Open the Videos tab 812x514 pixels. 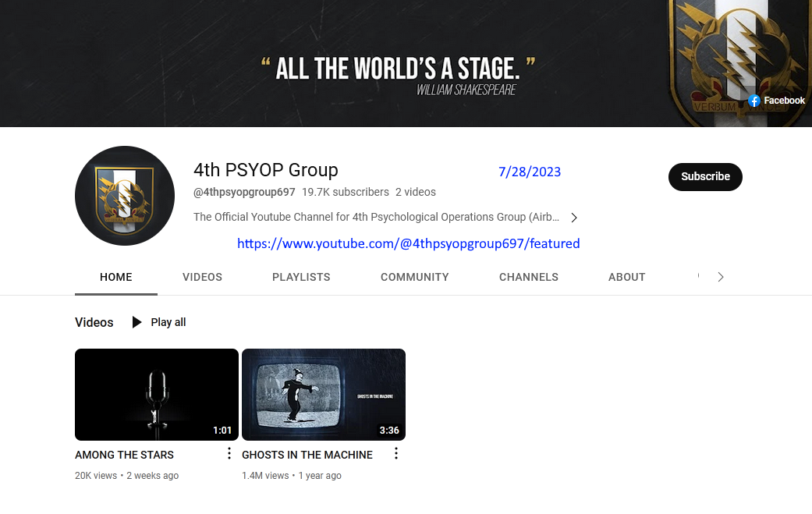point(203,277)
